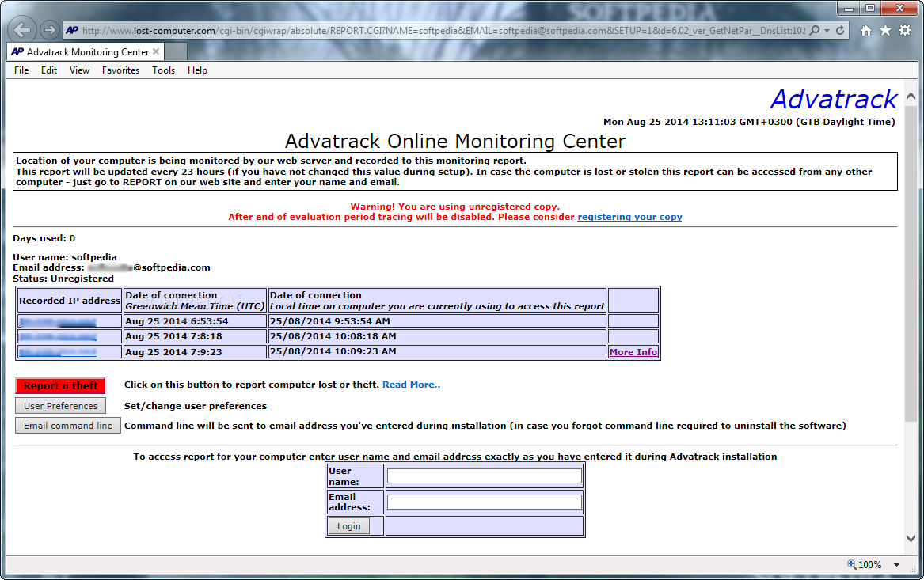Click 'Recorded IP address' column header
Image resolution: width=924 pixels, height=580 pixels.
[x=70, y=301]
